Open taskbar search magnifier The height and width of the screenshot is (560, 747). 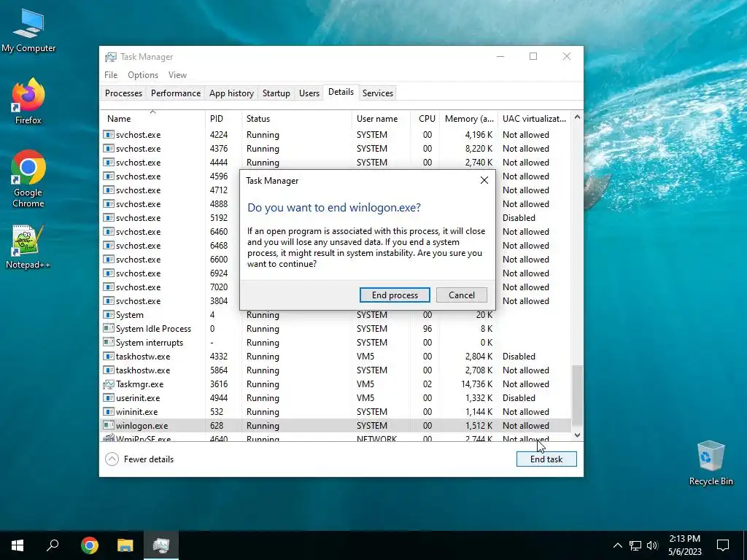pyautogui.click(x=53, y=545)
